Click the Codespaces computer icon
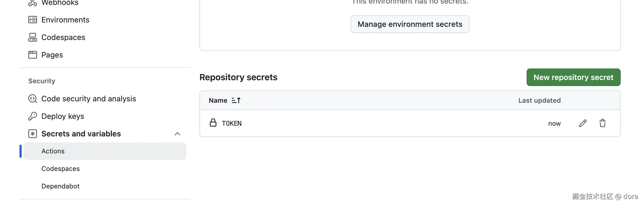Viewport: 644px width, 206px height. coord(32,37)
